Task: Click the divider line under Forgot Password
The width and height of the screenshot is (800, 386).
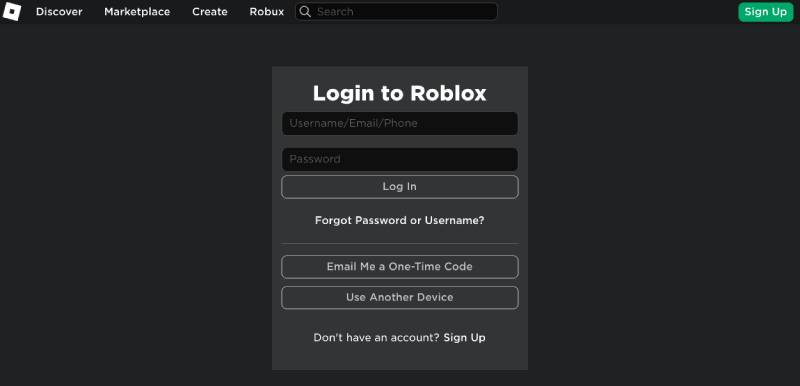Action: 399,243
